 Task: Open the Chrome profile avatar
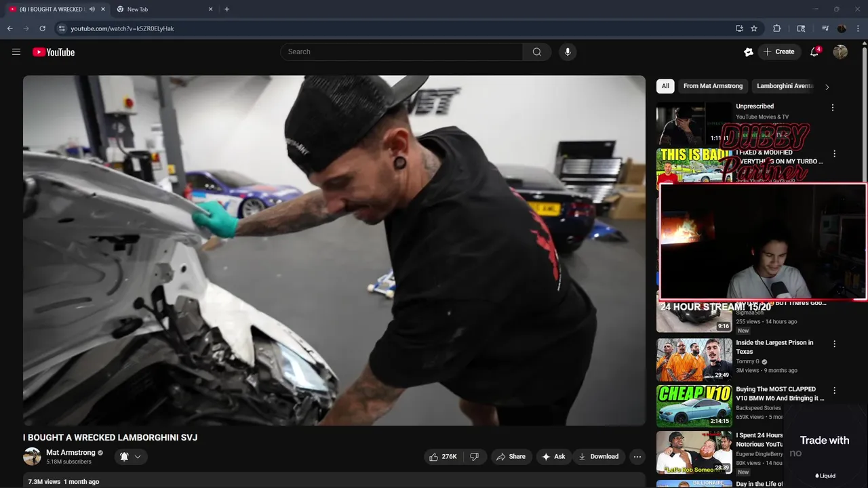click(x=842, y=28)
